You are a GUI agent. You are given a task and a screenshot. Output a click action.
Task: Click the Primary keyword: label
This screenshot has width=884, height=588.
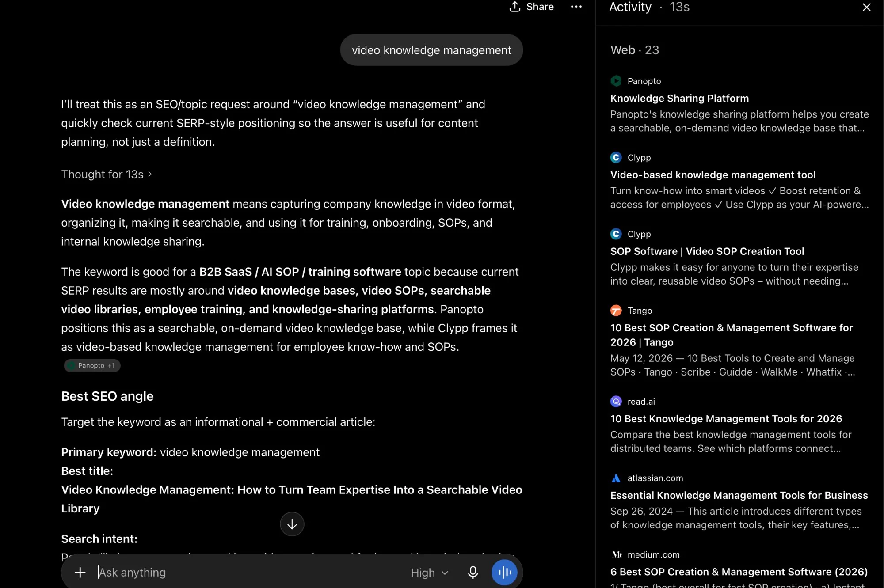point(109,452)
